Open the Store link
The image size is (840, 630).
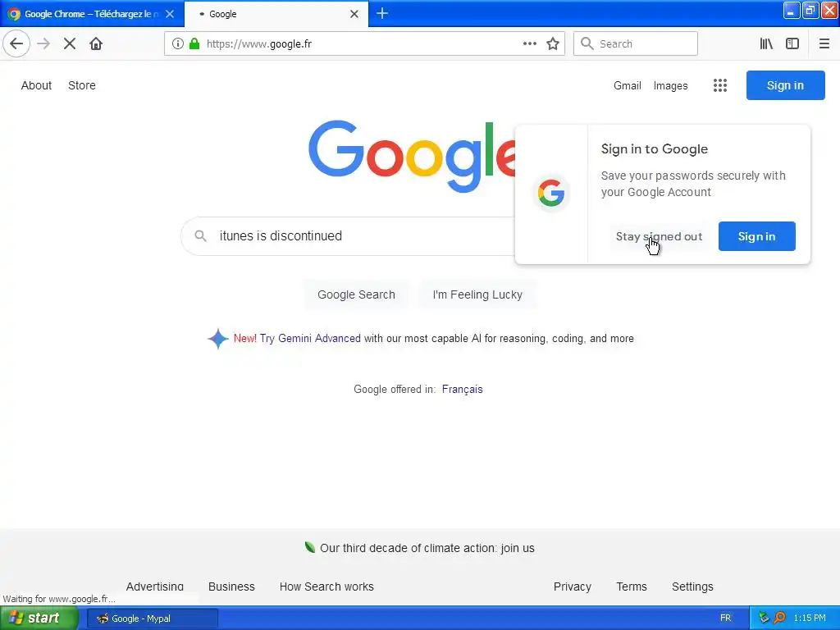(x=82, y=85)
